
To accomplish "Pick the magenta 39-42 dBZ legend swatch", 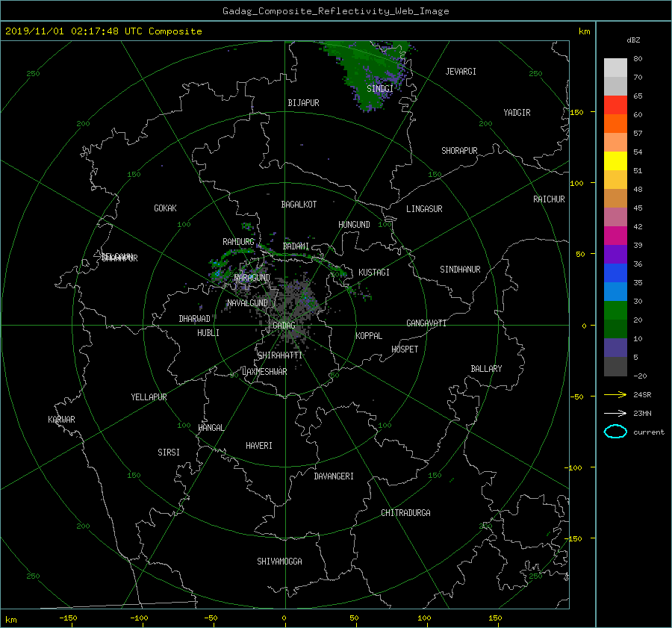I will 615,236.
